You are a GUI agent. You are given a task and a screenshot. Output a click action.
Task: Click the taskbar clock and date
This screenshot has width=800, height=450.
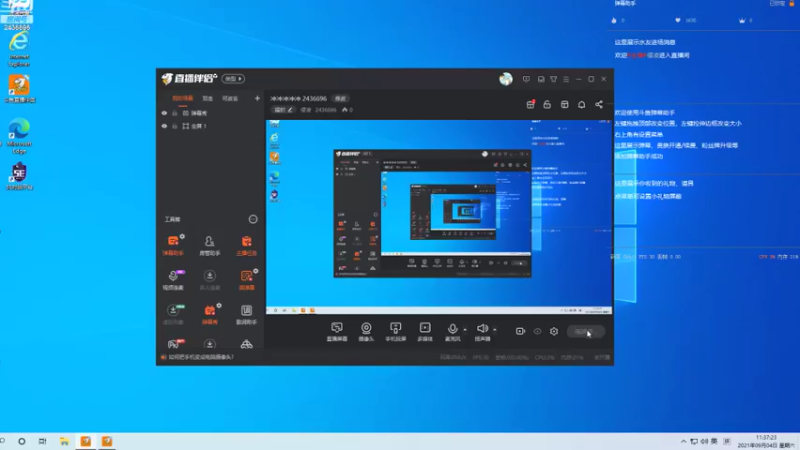point(767,441)
